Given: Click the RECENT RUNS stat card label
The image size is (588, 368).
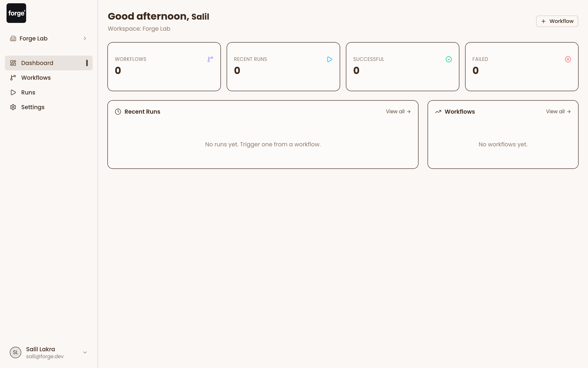Looking at the screenshot, I should pos(250,59).
